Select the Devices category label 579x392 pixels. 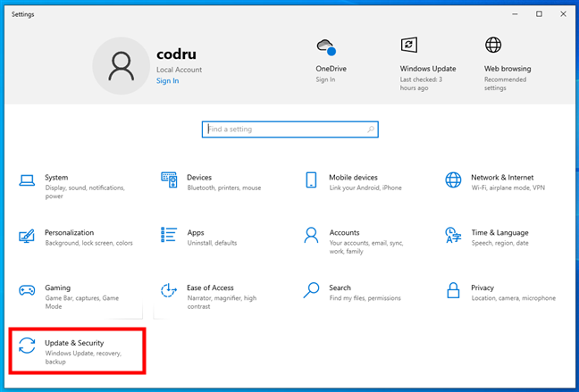(x=199, y=177)
